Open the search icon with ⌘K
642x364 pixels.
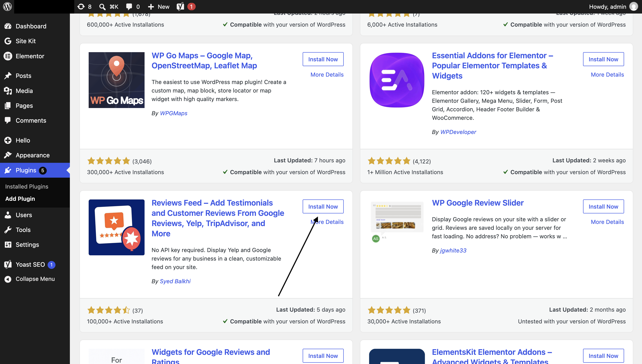click(102, 7)
